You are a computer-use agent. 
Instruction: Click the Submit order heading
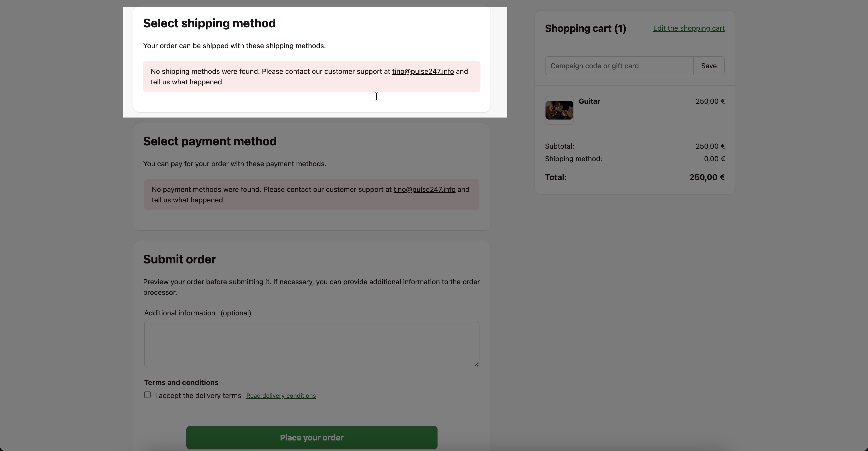coord(179,259)
